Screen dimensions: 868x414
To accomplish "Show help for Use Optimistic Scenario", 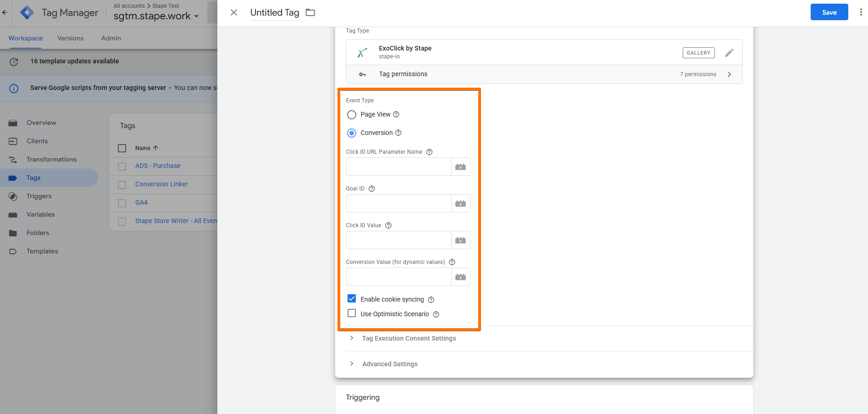I will (436, 314).
